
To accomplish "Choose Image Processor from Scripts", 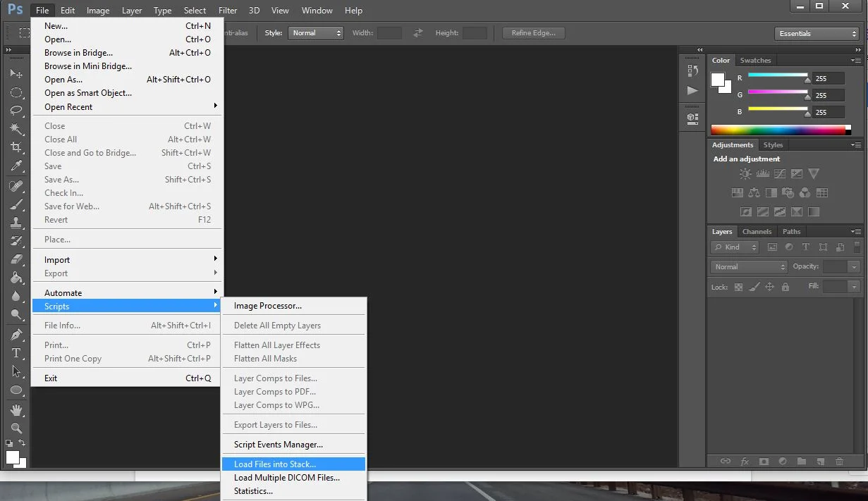I will 294,306.
